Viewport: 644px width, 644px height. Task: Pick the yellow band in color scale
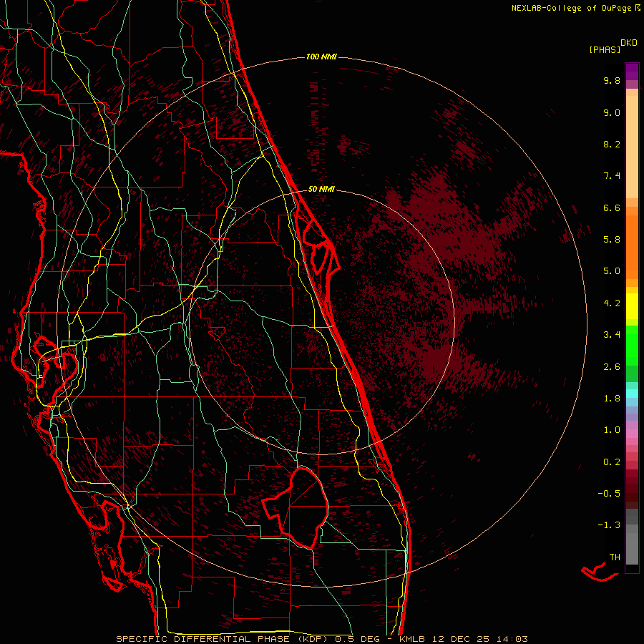point(632,306)
